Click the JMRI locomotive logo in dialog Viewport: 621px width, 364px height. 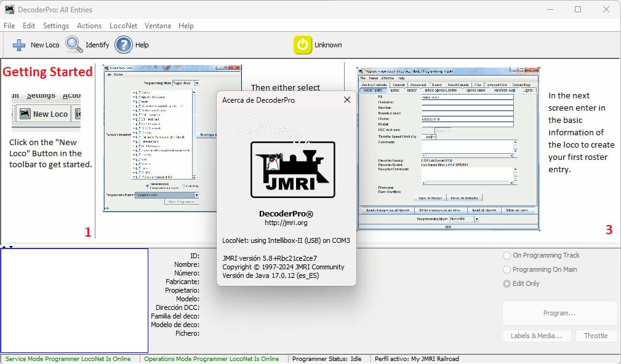(293, 170)
